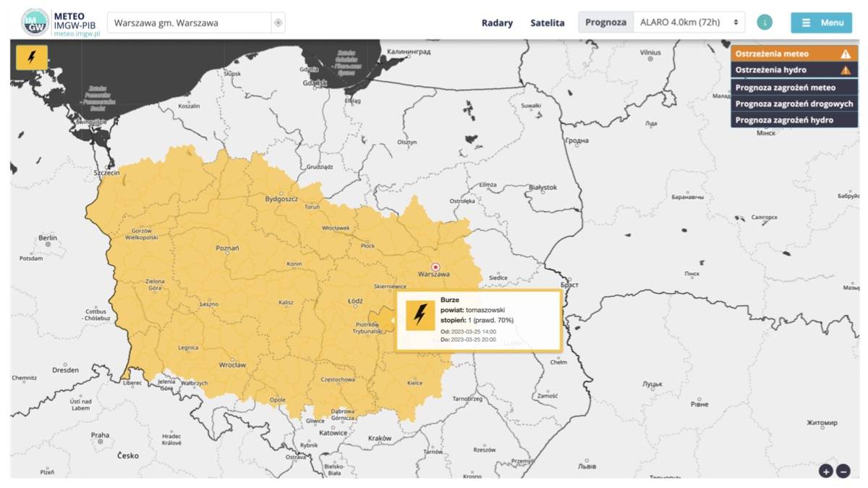The image size is (868, 488).
Task: Click the teal info circle icon
Action: [x=765, y=22]
